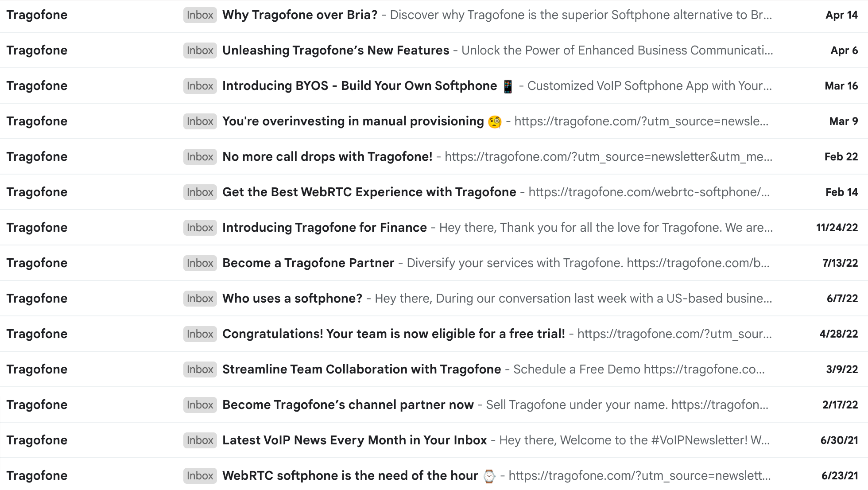
Task: Open "Introducing Tragofone for Finance" email
Action: (324, 227)
